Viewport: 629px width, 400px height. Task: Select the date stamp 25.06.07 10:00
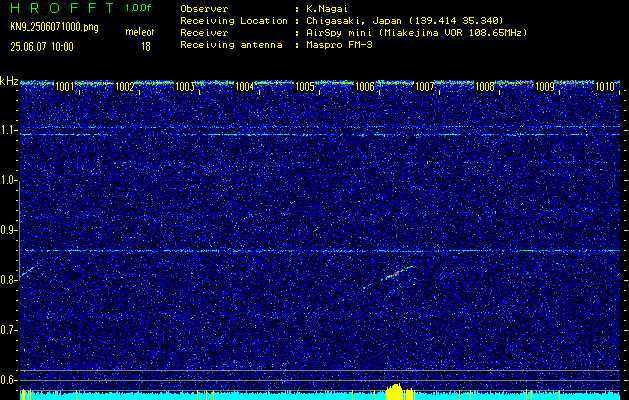tap(42, 47)
